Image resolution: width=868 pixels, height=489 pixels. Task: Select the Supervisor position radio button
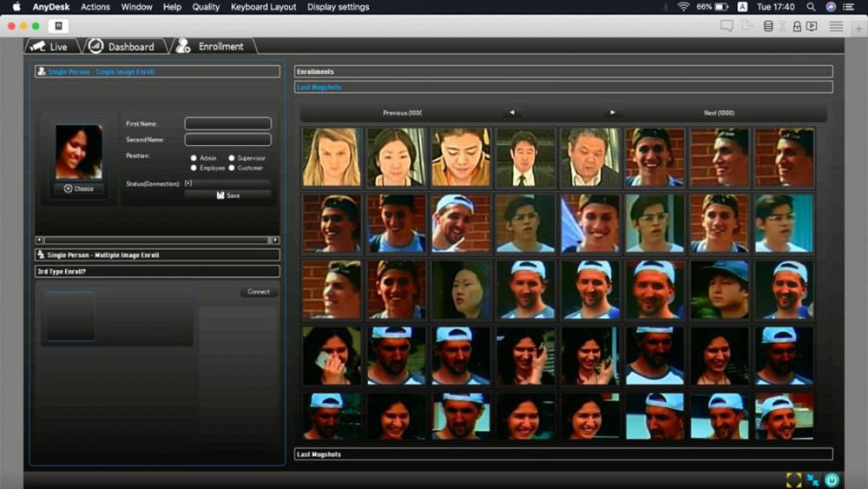[232, 158]
